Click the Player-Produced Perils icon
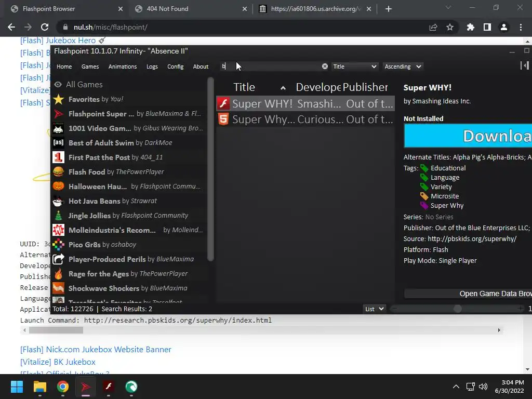Viewport: 532px width, 399px height. (58, 259)
